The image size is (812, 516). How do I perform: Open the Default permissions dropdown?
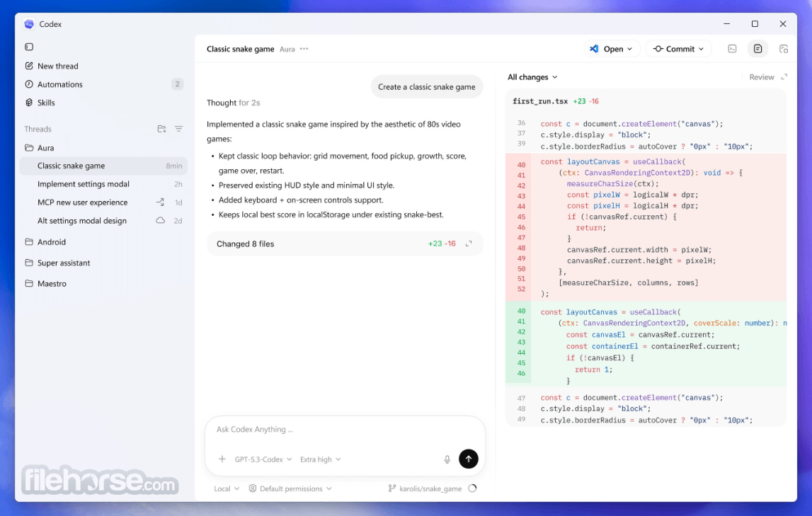[x=290, y=488]
